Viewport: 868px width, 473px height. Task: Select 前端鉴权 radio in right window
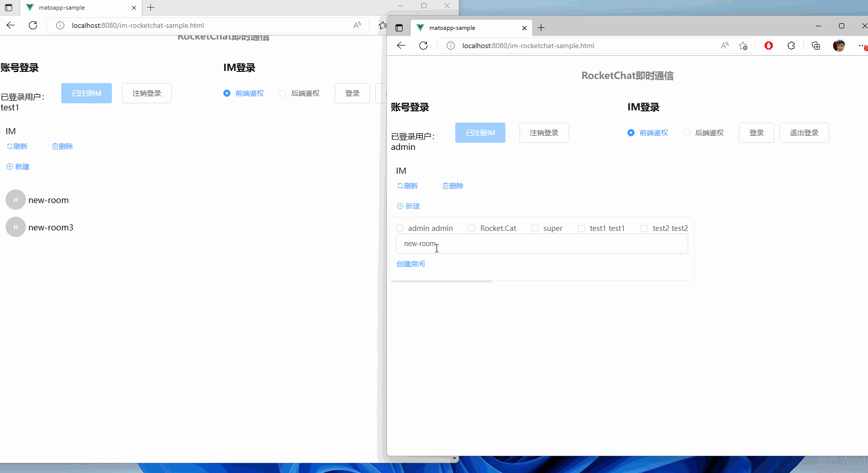point(631,133)
